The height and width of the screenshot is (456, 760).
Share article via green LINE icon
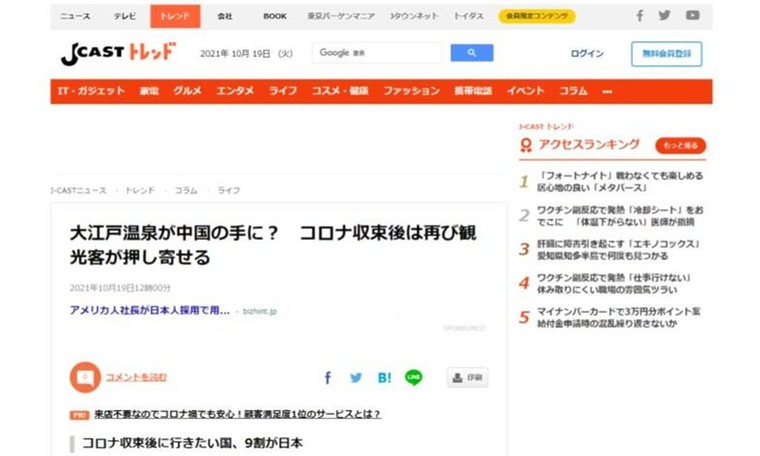(x=413, y=378)
